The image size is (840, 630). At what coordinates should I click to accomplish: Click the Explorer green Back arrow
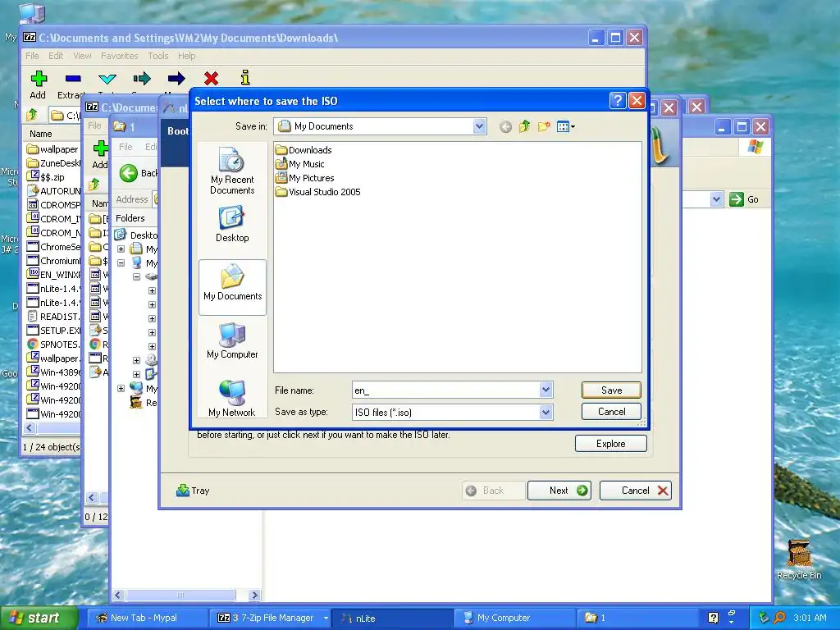tap(129, 173)
